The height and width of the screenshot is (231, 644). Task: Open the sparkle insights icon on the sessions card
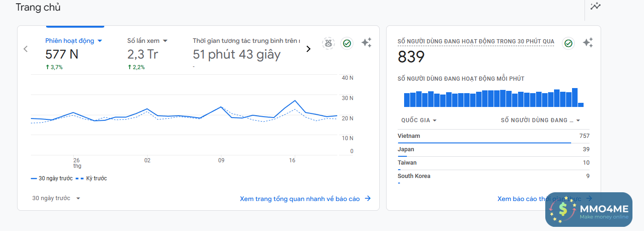[x=366, y=43]
